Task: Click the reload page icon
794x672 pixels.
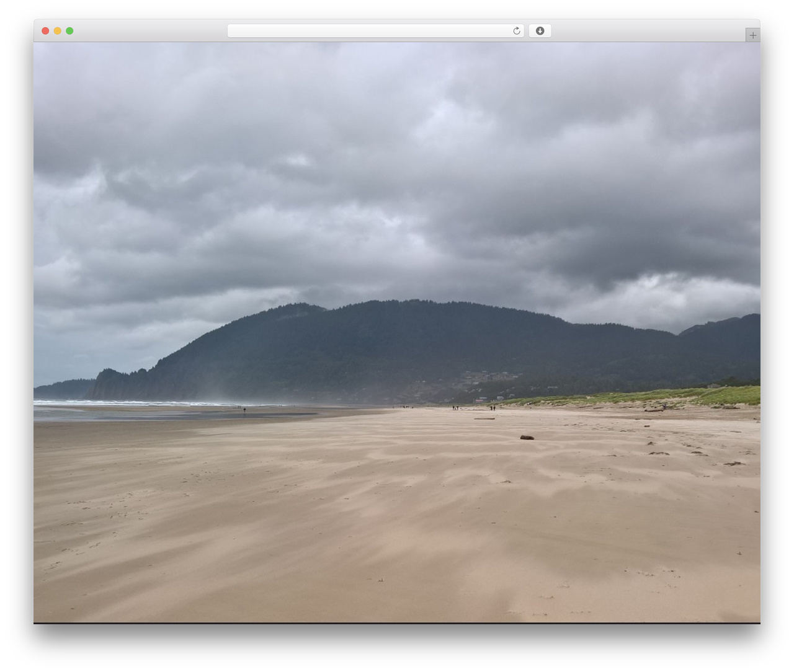Action: pyautogui.click(x=517, y=31)
